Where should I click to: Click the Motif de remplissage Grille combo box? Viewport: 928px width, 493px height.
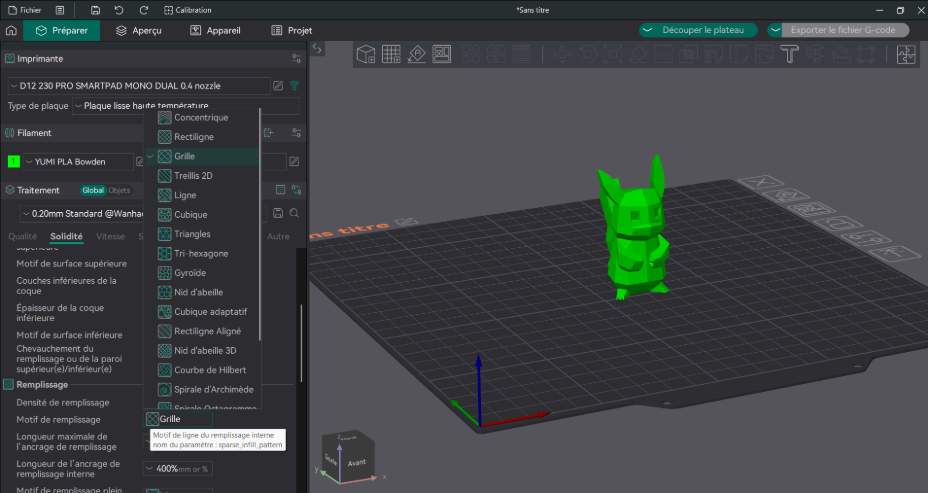click(178, 419)
